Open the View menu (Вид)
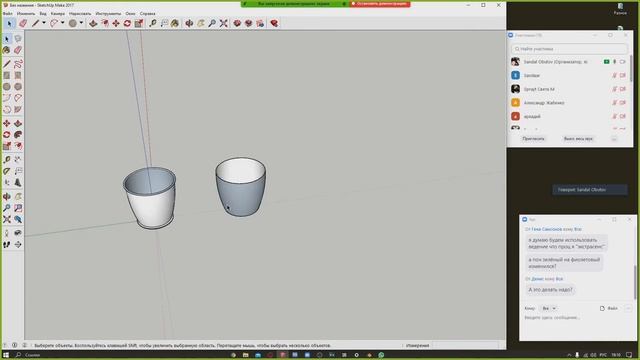Viewport: 640px width, 360px height. tap(42, 13)
